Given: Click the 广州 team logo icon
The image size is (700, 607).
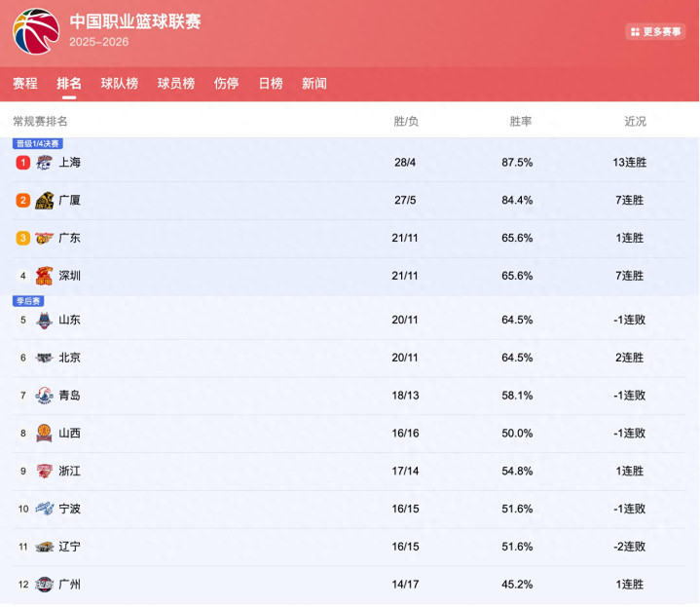Looking at the screenshot, I should click(44, 585).
